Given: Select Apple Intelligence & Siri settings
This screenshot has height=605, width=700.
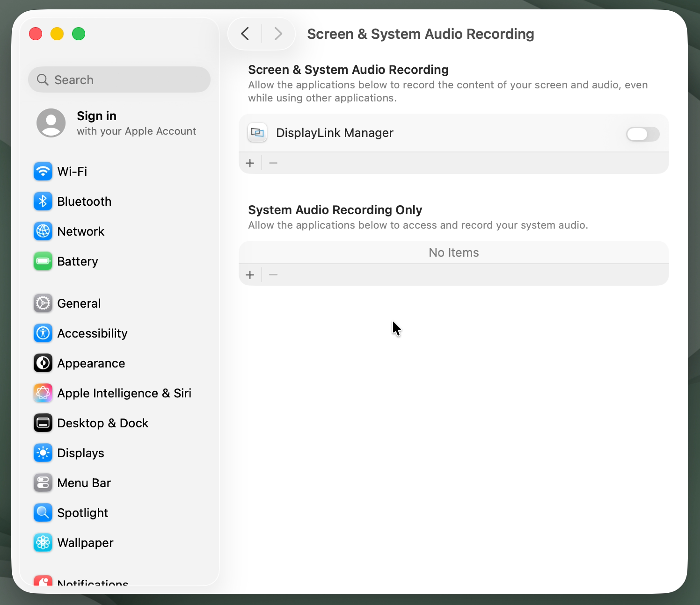Looking at the screenshot, I should pos(124,393).
